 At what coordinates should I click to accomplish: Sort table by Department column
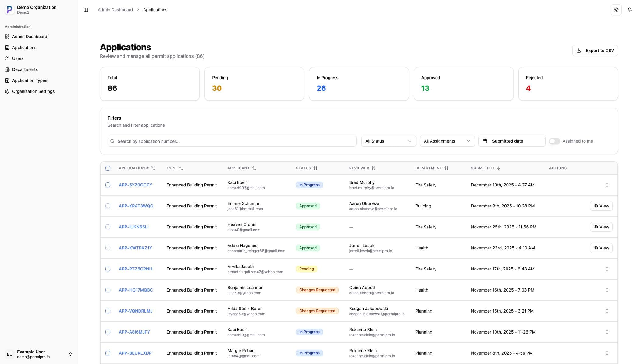coord(446,168)
